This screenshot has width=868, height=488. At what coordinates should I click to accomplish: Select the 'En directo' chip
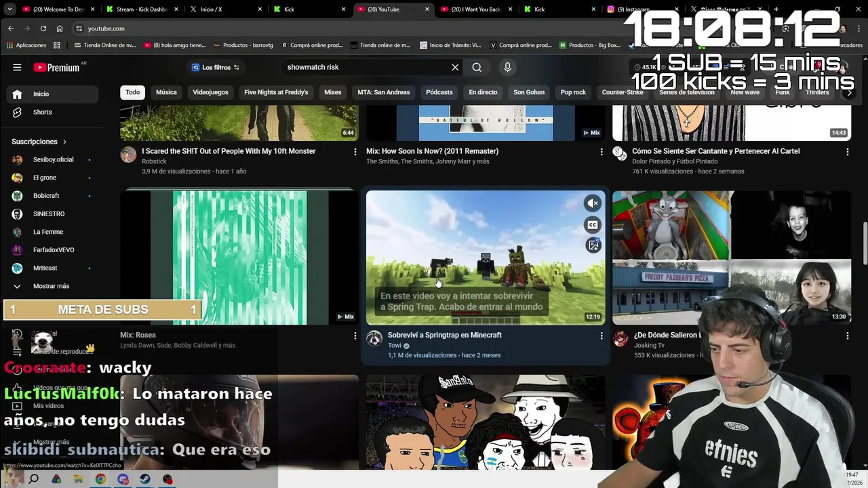[x=483, y=92]
